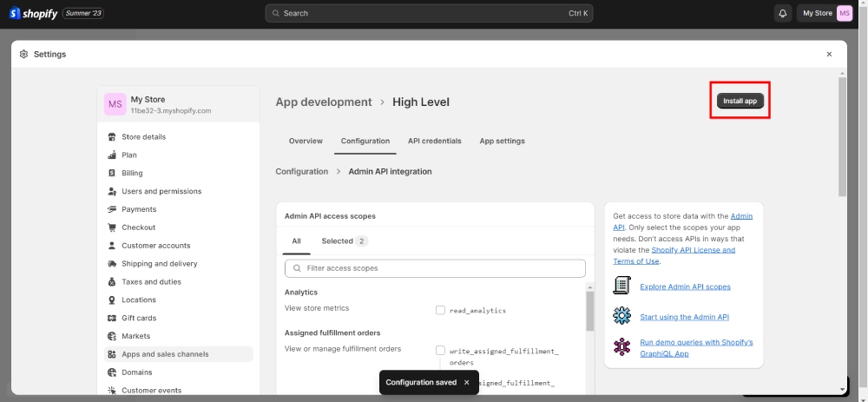
Task: Click the MS avatar in the top bar
Action: (x=845, y=13)
